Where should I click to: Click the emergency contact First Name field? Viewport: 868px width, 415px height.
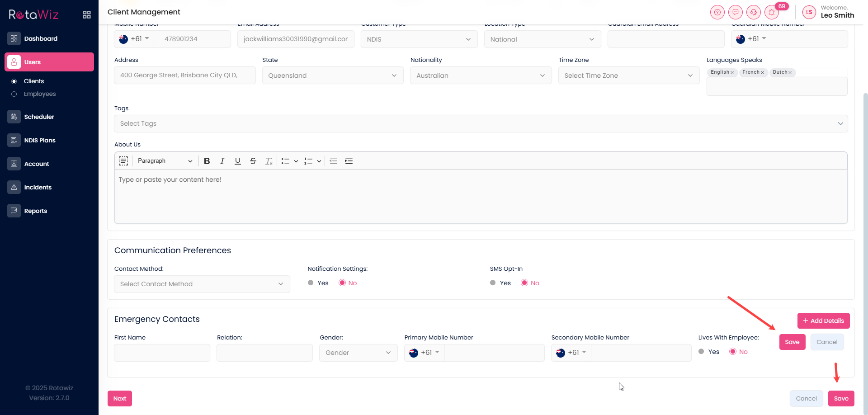click(162, 353)
